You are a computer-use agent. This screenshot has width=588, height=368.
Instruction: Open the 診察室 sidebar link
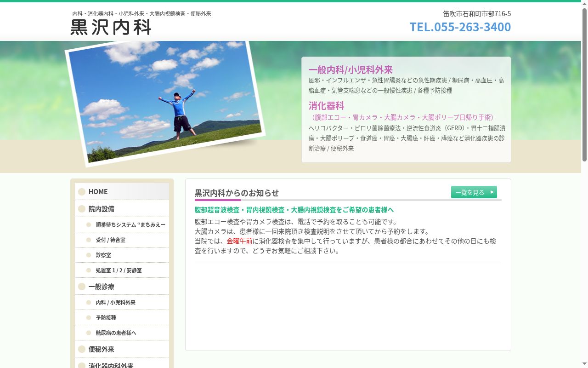point(122,255)
